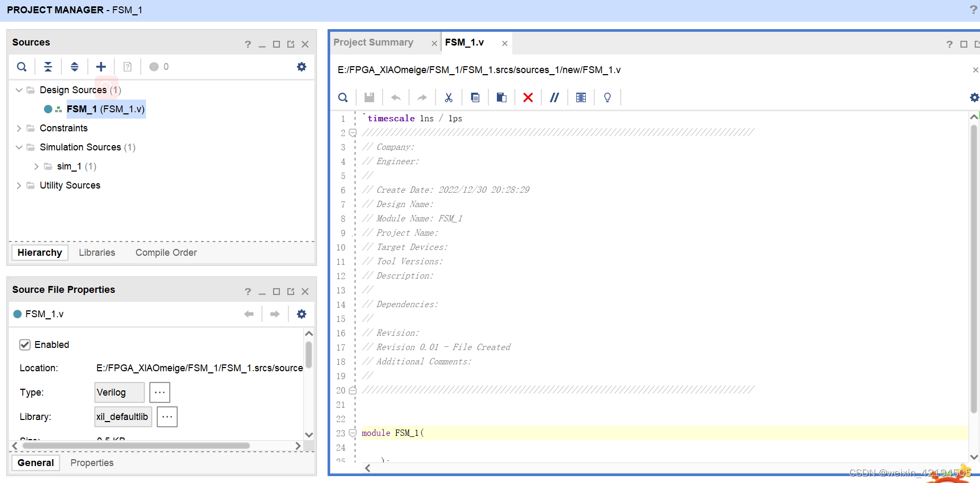Open the Sources panel settings gear
This screenshot has height=483, width=980.
click(x=301, y=66)
